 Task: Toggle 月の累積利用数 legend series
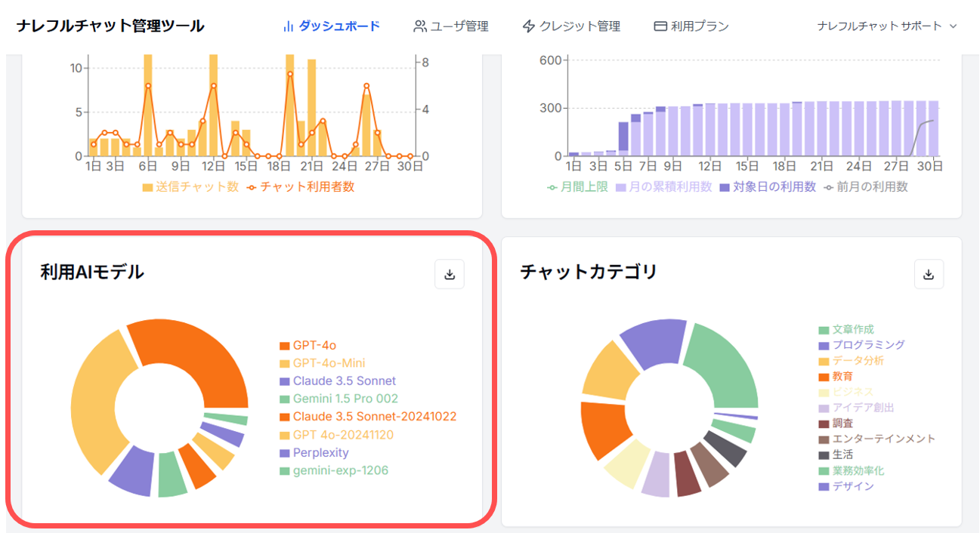tap(664, 186)
